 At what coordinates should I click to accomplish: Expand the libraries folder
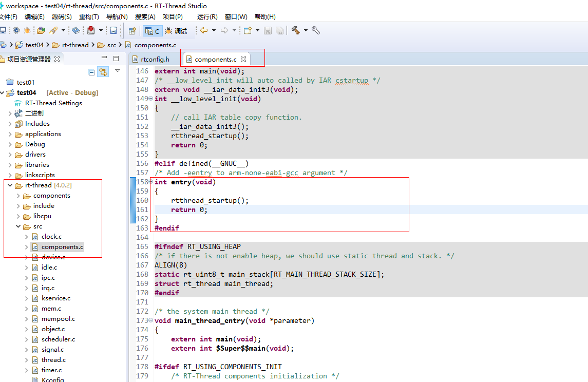pyautogui.click(x=10, y=165)
